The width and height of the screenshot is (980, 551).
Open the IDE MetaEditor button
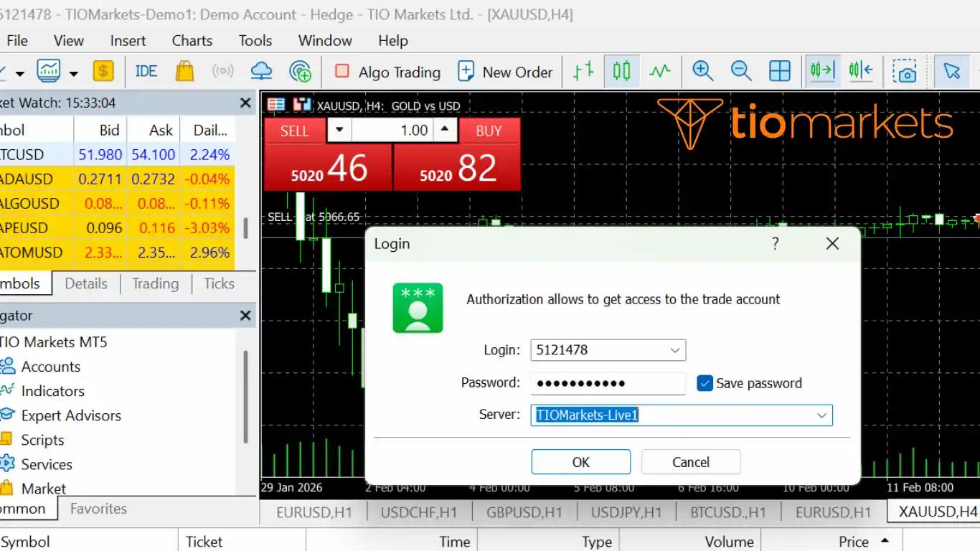coord(146,71)
